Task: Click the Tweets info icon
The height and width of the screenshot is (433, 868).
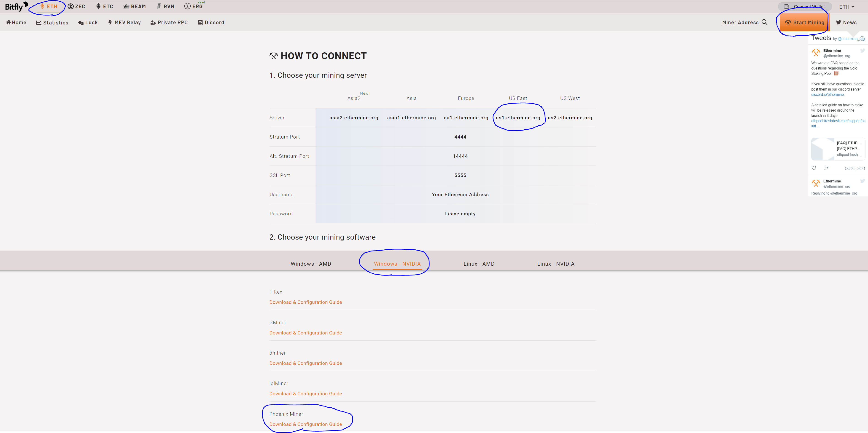Action: tap(862, 39)
